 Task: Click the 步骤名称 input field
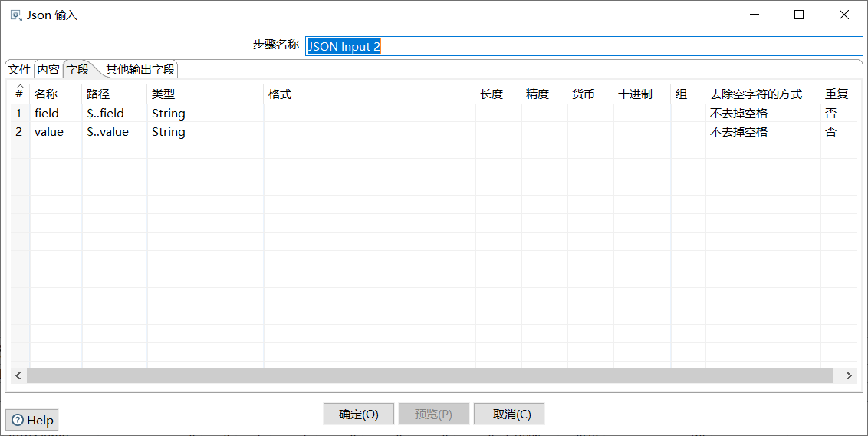tap(584, 46)
